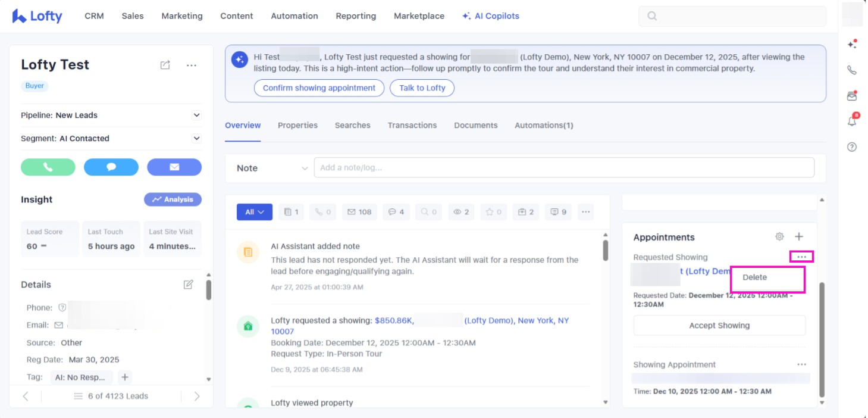Click the blue text message button
This screenshot has width=868, height=418.
(111, 167)
